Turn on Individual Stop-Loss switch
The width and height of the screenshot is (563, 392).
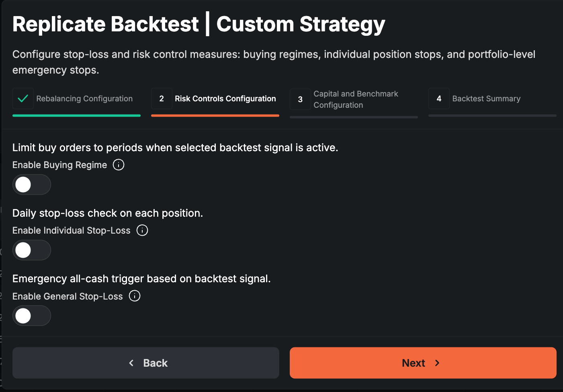[31, 250]
